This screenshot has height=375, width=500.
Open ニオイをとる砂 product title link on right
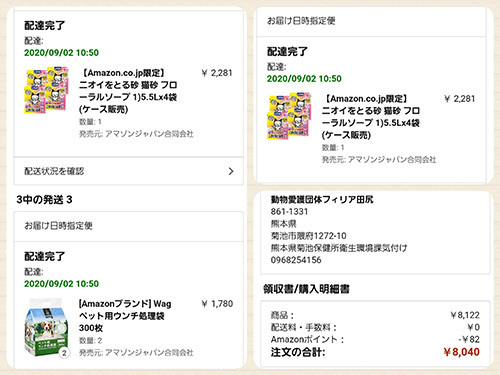click(371, 117)
